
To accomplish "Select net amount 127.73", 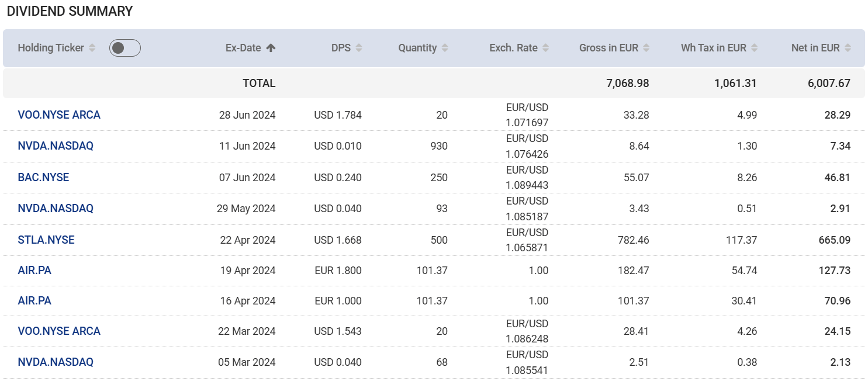I will point(835,271).
